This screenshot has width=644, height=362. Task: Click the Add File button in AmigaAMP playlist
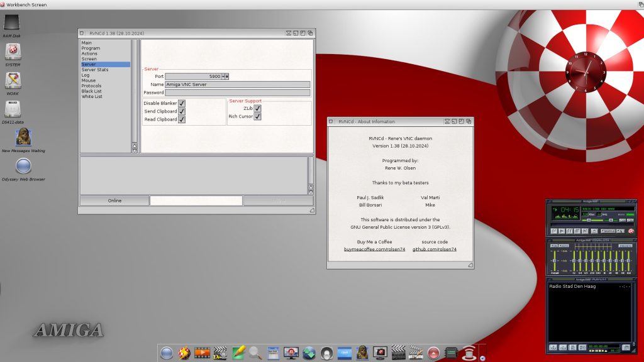click(x=553, y=348)
